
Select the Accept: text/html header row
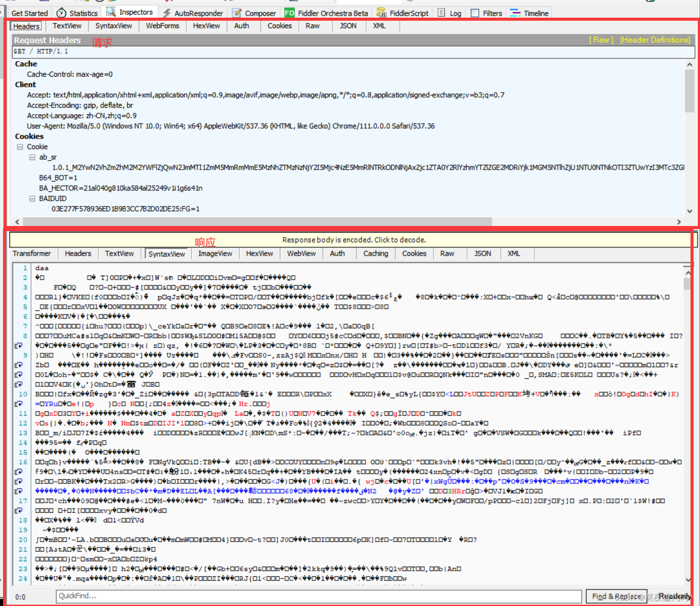pos(266,95)
